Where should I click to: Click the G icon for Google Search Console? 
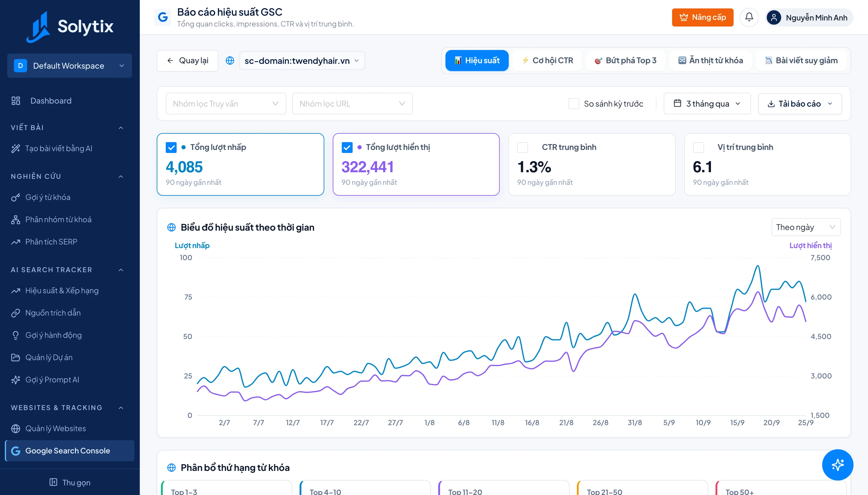[x=16, y=451]
